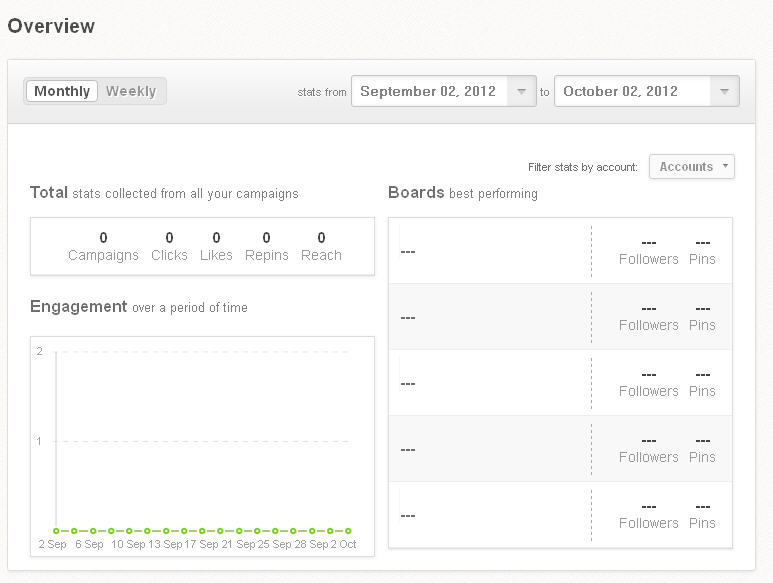Switch to the Weekly stats view
Image resolution: width=773 pixels, height=583 pixels.
click(131, 91)
